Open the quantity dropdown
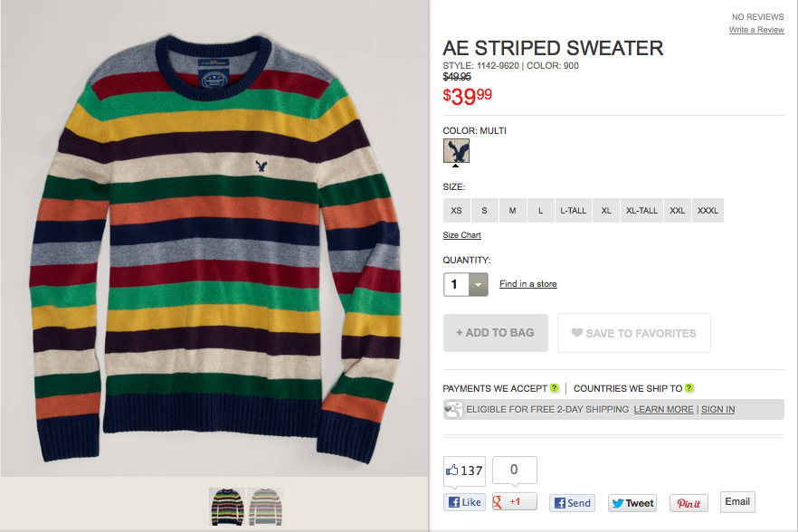 [478, 285]
